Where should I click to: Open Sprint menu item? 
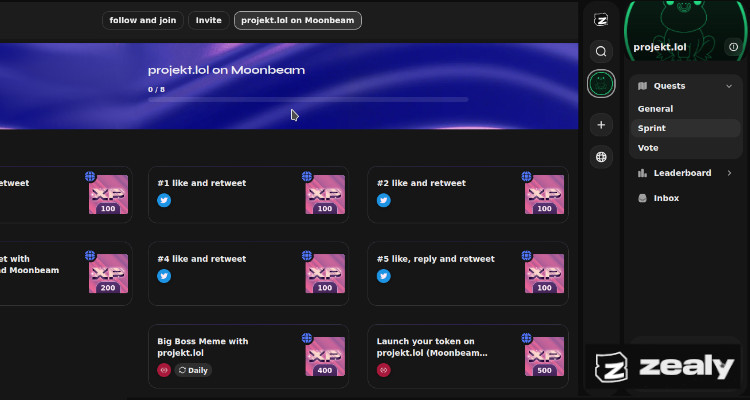point(685,128)
